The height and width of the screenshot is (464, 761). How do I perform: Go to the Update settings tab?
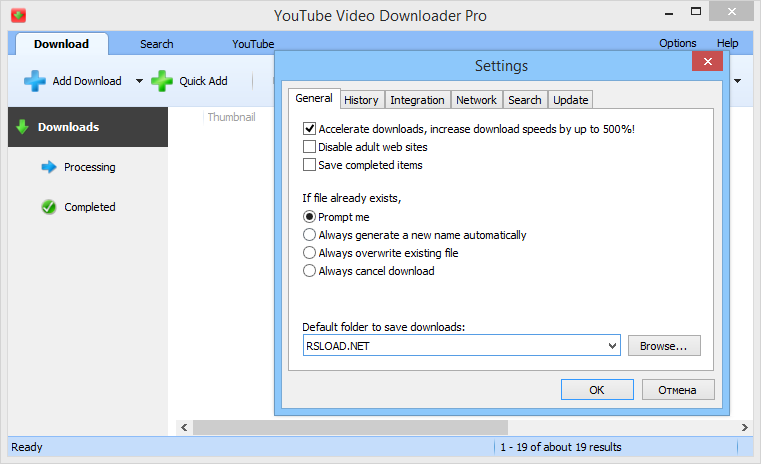[571, 100]
